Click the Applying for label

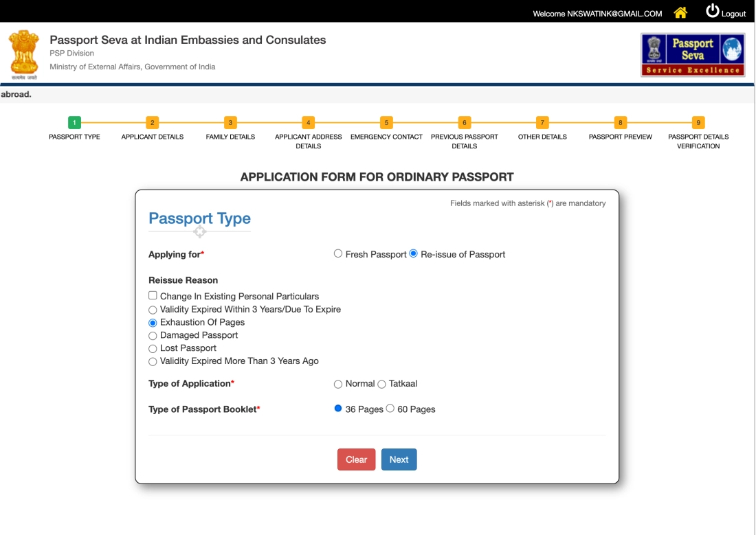(x=177, y=255)
